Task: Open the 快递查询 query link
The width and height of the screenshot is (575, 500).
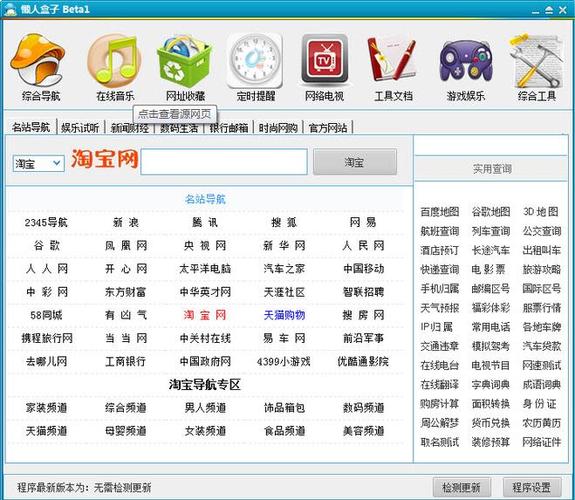Action: click(x=440, y=270)
